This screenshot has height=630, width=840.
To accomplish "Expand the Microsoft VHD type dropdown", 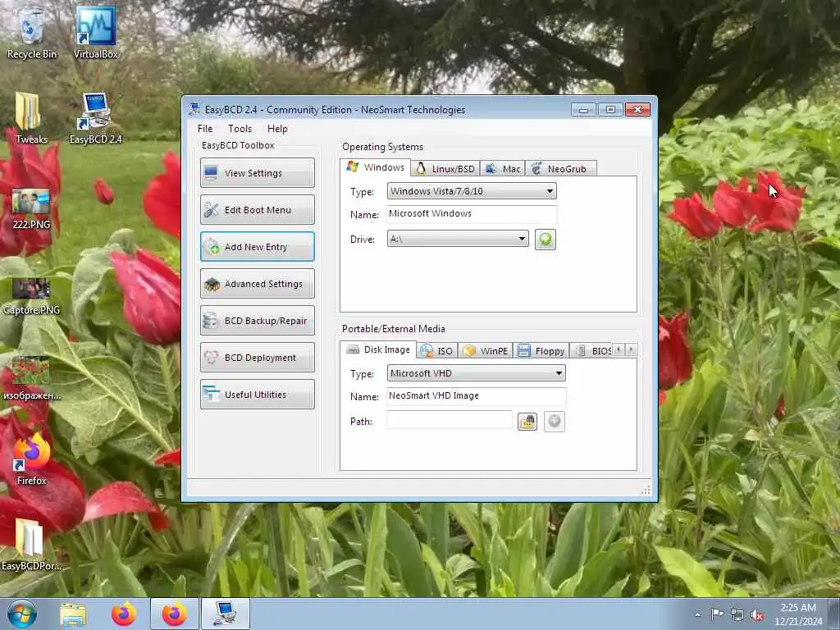I will pyautogui.click(x=476, y=373).
